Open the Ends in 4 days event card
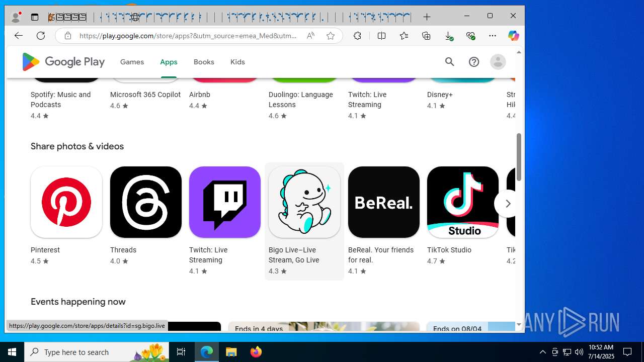Screen dimensions: 644x362 click(x=324, y=327)
